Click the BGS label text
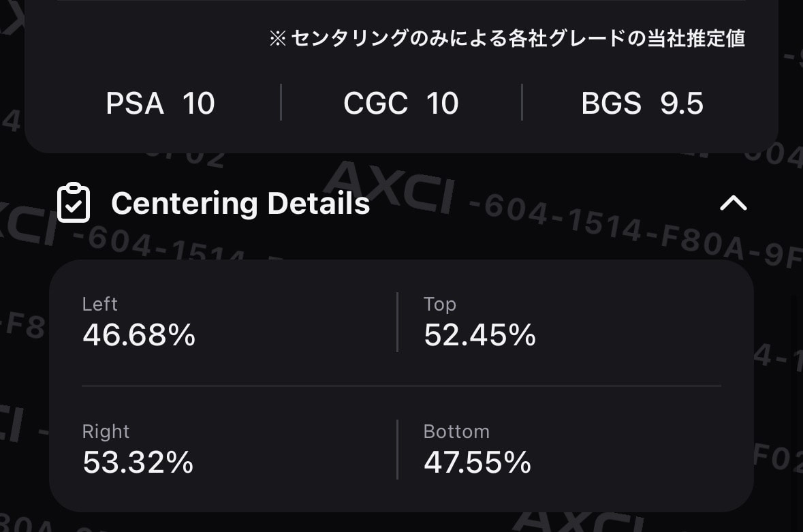 click(611, 104)
